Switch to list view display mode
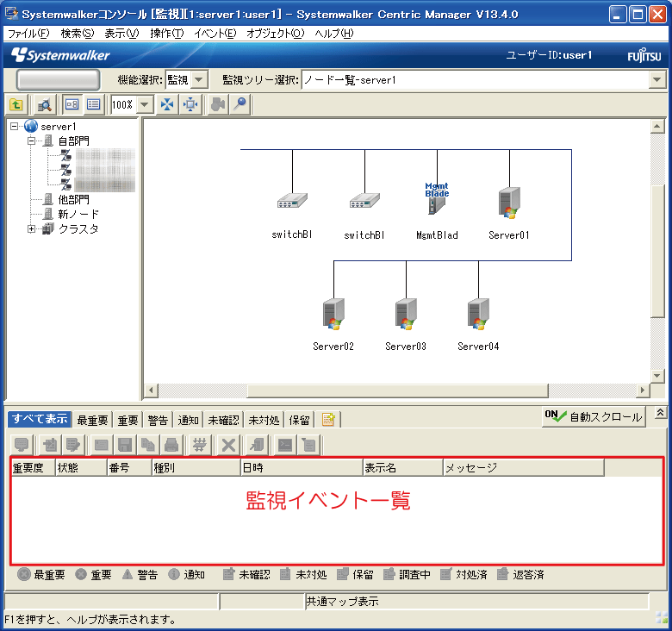Screen dimensions: 672x631 pos(93,104)
